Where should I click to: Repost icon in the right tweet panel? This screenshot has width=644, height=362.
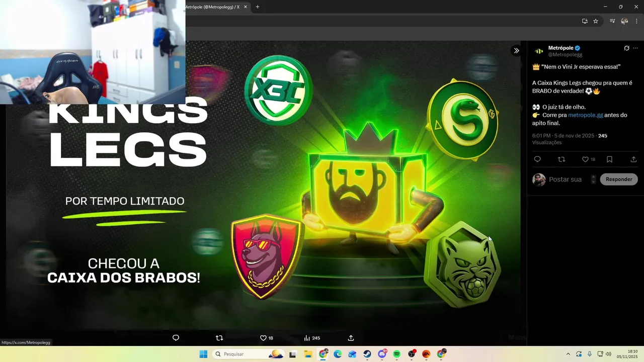coord(561,159)
